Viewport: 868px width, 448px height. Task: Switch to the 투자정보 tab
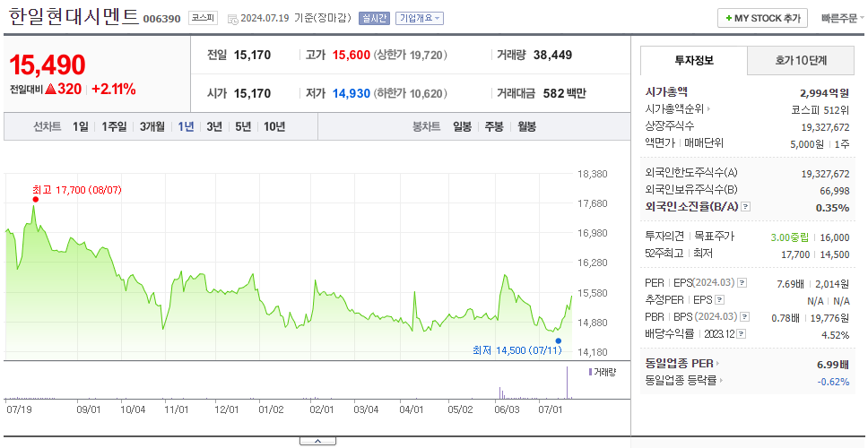[x=694, y=60]
